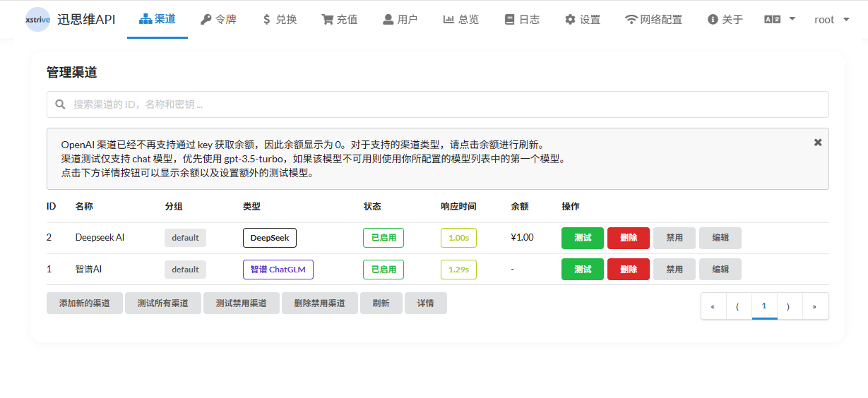This screenshot has height=398, width=868.
Task: Click the 已启用 status of Deepseek AI
Action: coord(384,238)
